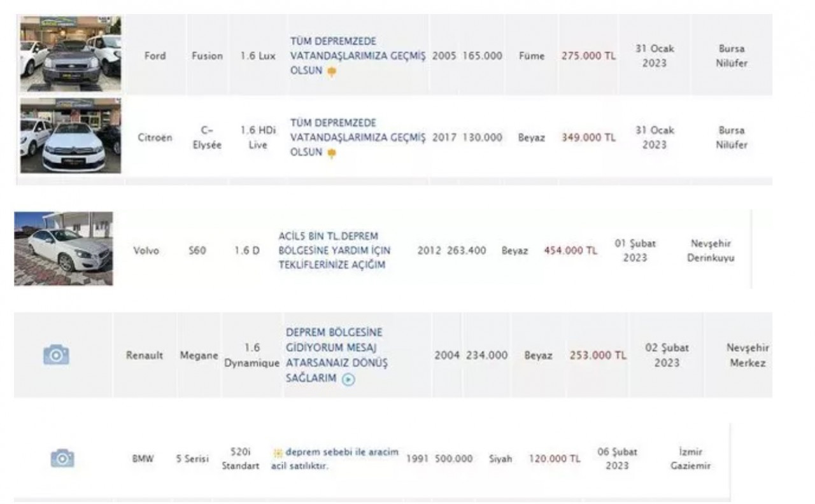Open Ford listing title 'TÜM DEPREMZEDE VATANDAŞLARIMIZA'
Image resolution: width=815 pixels, height=504 pixels.
pyautogui.click(x=357, y=56)
